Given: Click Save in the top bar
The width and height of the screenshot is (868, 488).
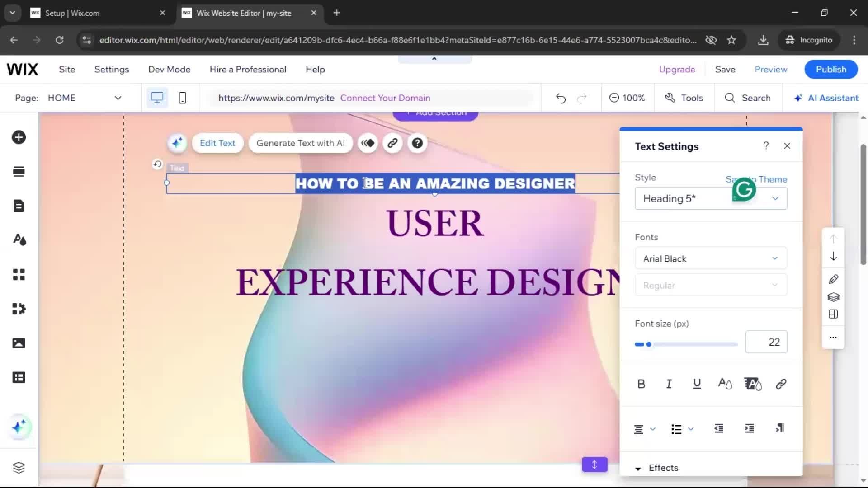Looking at the screenshot, I should pyautogui.click(x=725, y=70).
